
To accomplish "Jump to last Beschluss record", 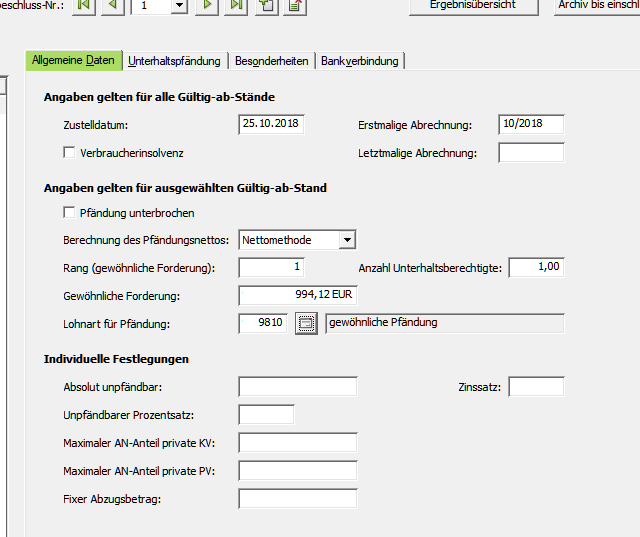I will (x=236, y=7).
